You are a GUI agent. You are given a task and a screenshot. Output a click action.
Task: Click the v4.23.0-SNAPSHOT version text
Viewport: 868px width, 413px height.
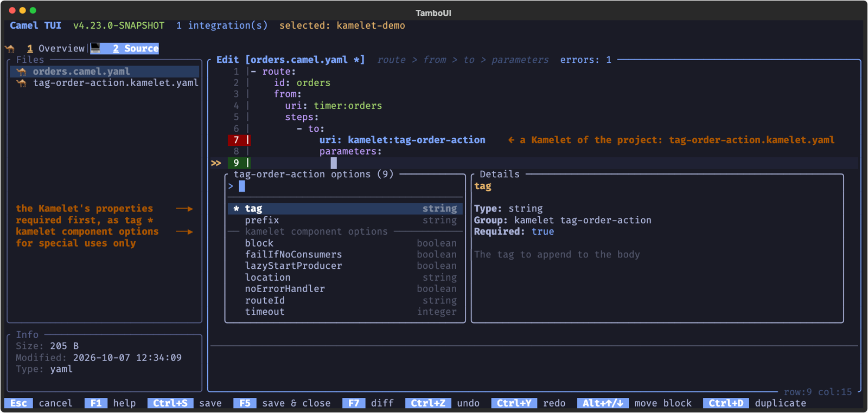[119, 25]
